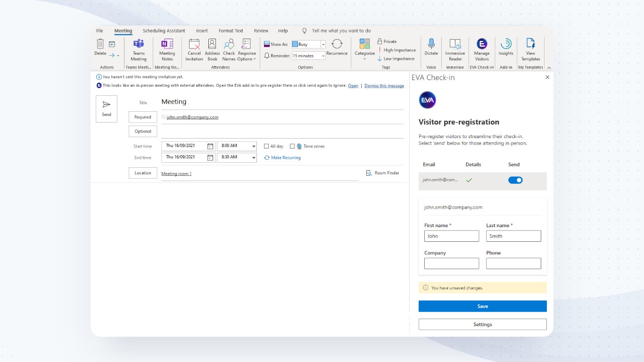Open the Insert tab
644x362 pixels.
tap(202, 31)
